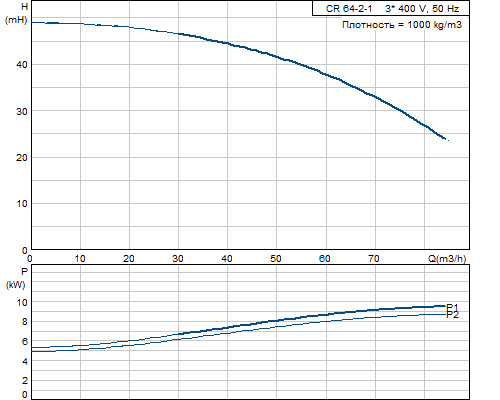
Task: Click the 50 tick on flow axis
Action: (276, 259)
